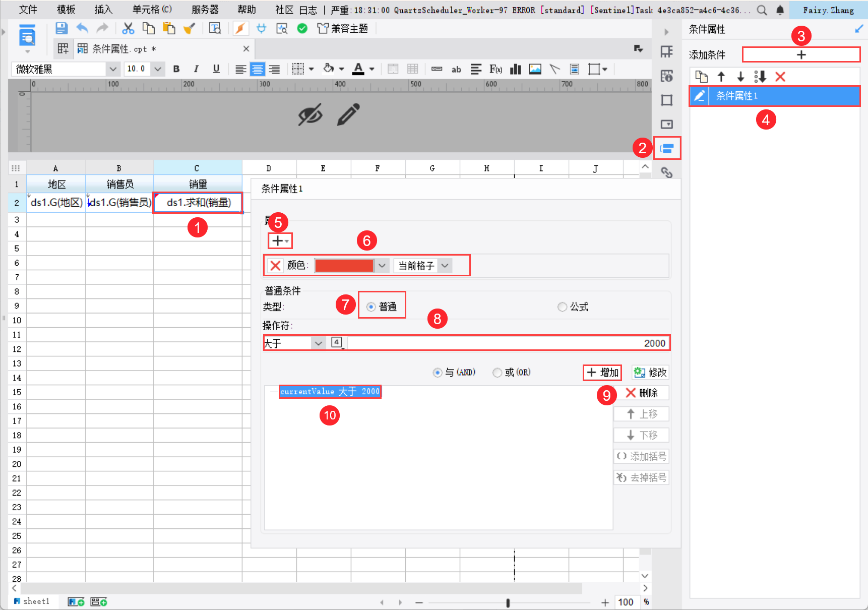This screenshot has width=868, height=610.
Task: Click the pencil edit icon in the gray area
Action: click(x=348, y=114)
